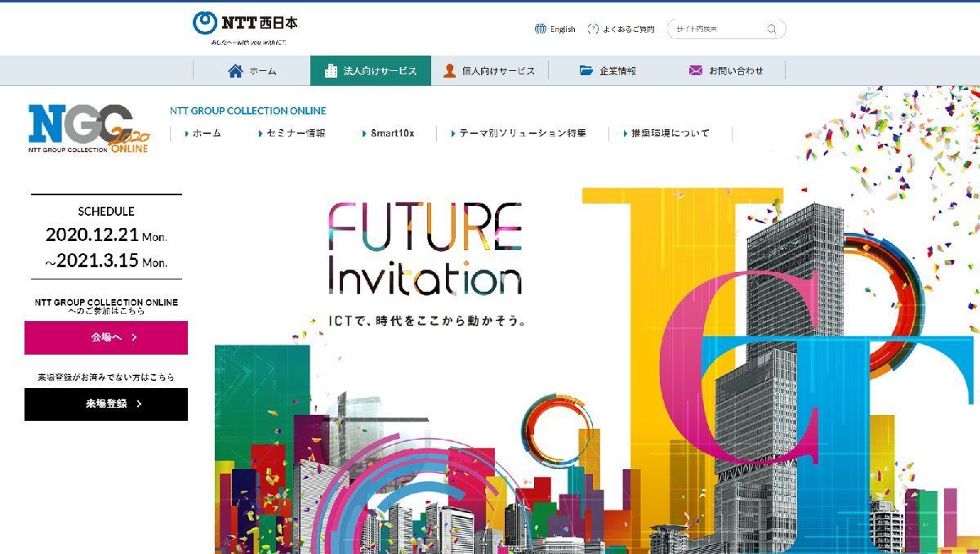Screen dimensions: 980x554
Task: Open the ホーム main navigation tab
Action: pyautogui.click(x=252, y=71)
